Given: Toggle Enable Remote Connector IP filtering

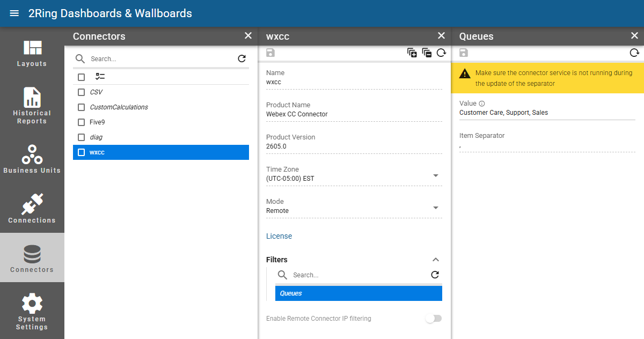Looking at the screenshot, I should click(x=434, y=319).
